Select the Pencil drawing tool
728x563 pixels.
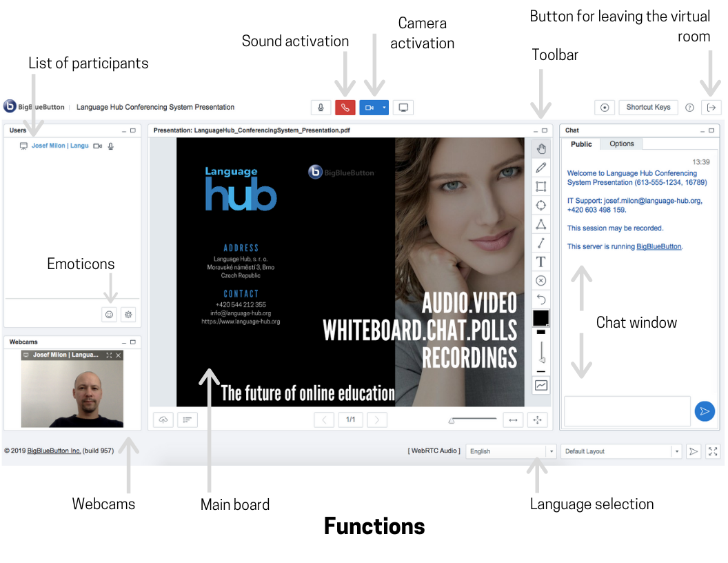pyautogui.click(x=541, y=167)
